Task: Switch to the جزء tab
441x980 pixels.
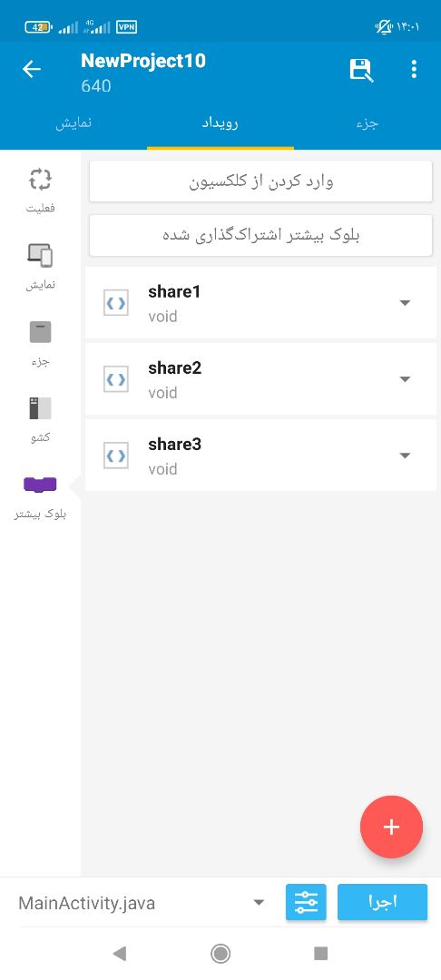Action: coord(367,123)
